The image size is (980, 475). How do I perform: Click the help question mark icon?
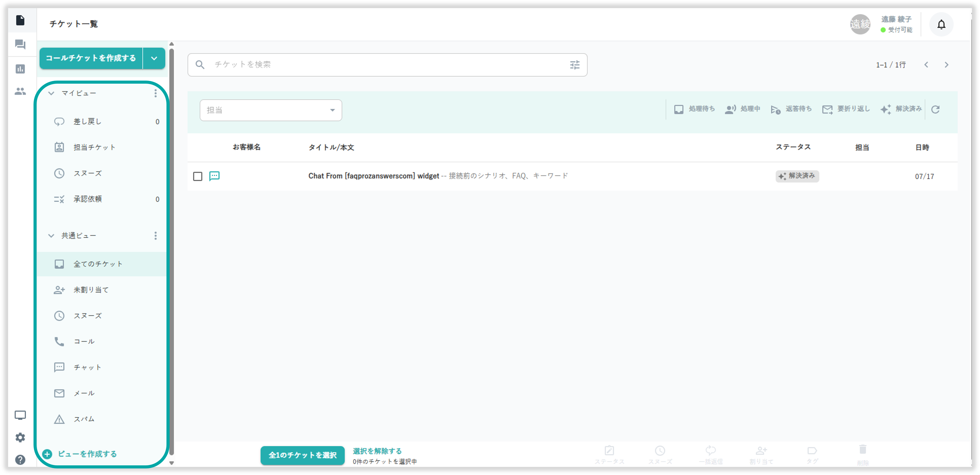(20, 459)
